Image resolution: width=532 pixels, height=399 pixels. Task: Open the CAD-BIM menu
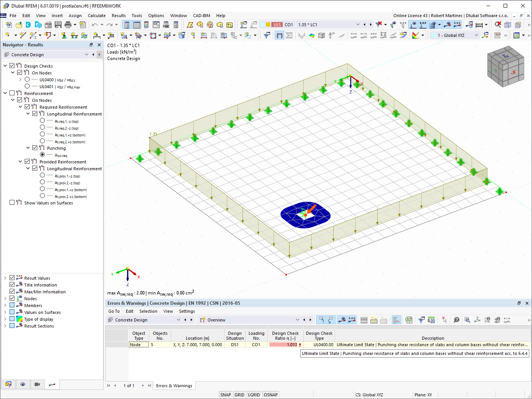pos(201,16)
